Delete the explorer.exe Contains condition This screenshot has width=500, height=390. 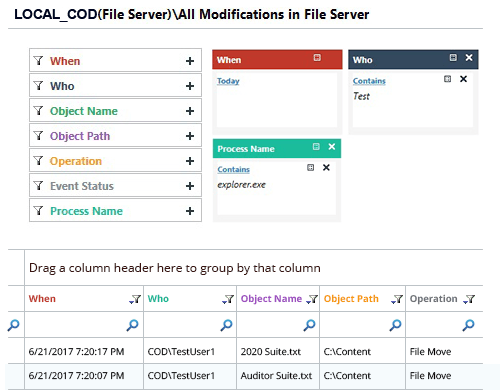tap(326, 168)
